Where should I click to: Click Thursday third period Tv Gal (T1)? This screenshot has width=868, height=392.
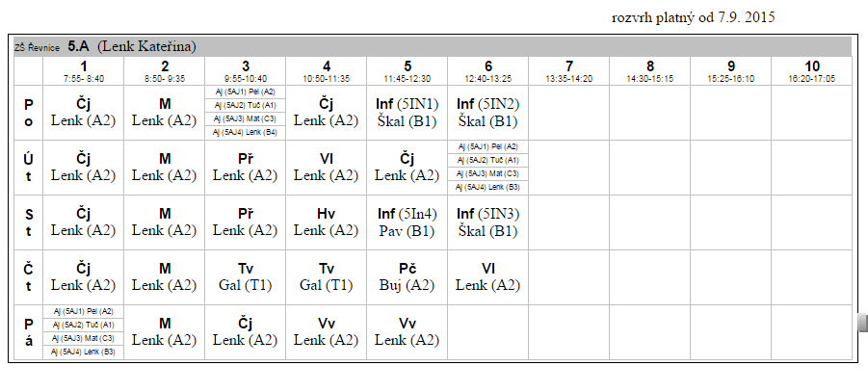point(246,276)
